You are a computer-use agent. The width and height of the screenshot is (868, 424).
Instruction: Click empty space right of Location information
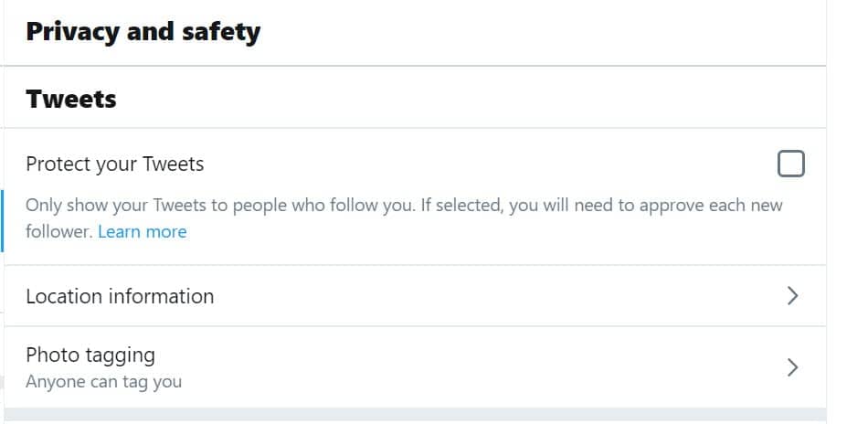[503, 296]
